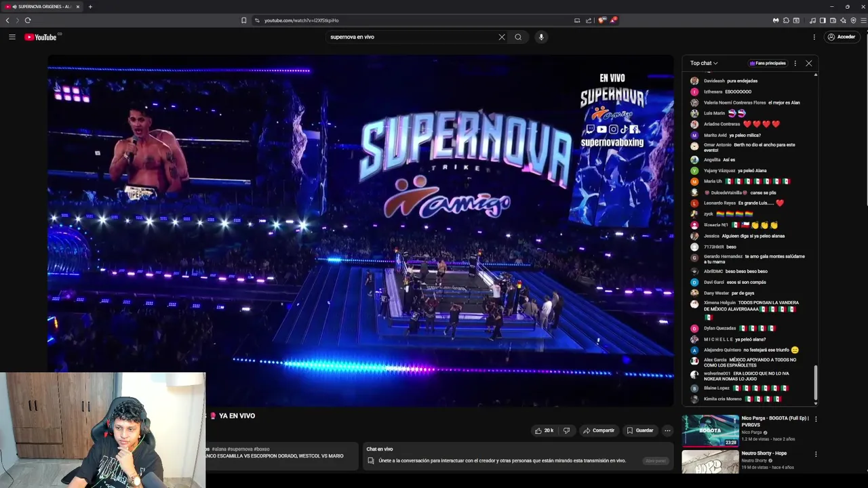The width and height of the screenshot is (868, 488).
Task: Open the browser music note playlist icon
Action: pos(812,20)
